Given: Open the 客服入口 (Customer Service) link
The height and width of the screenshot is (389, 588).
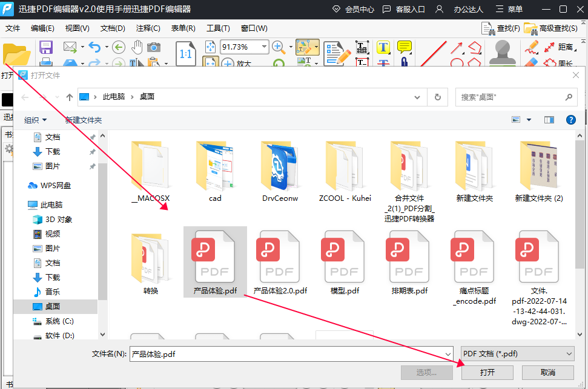Looking at the screenshot, I should [x=403, y=9].
